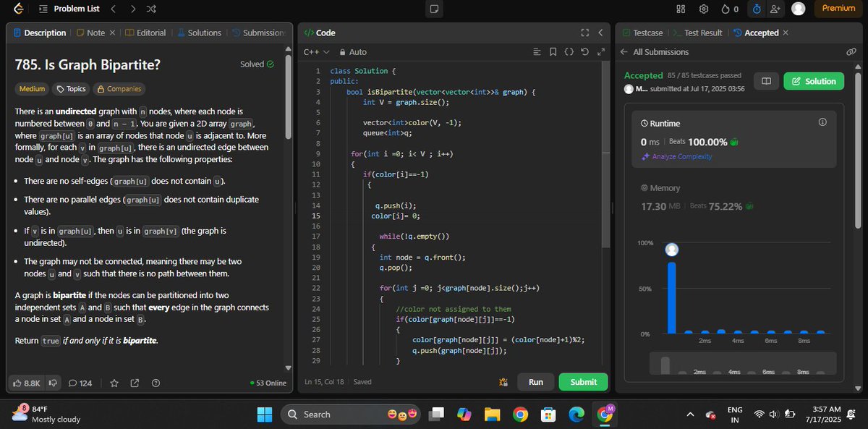868x429 pixels.
Task: Click the Memory section card
Action: point(734,197)
